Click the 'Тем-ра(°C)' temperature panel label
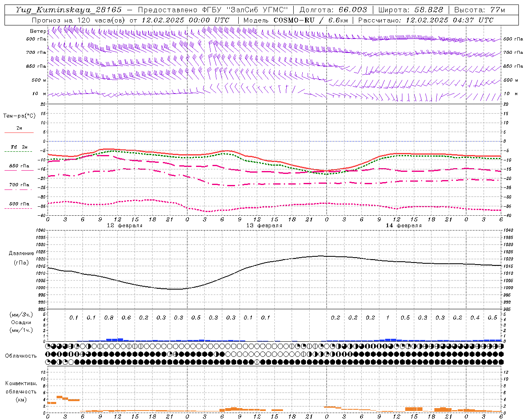The height and width of the screenshot is (420, 525). (19, 116)
